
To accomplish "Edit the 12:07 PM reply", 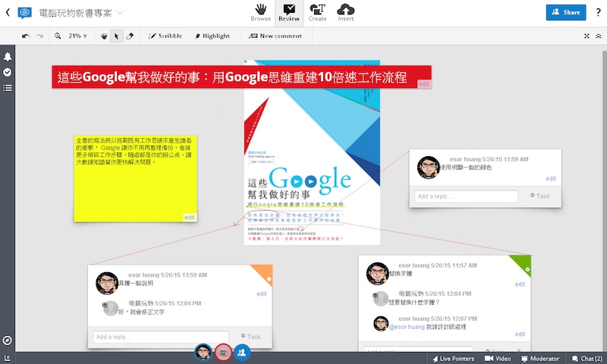I will 520,334.
